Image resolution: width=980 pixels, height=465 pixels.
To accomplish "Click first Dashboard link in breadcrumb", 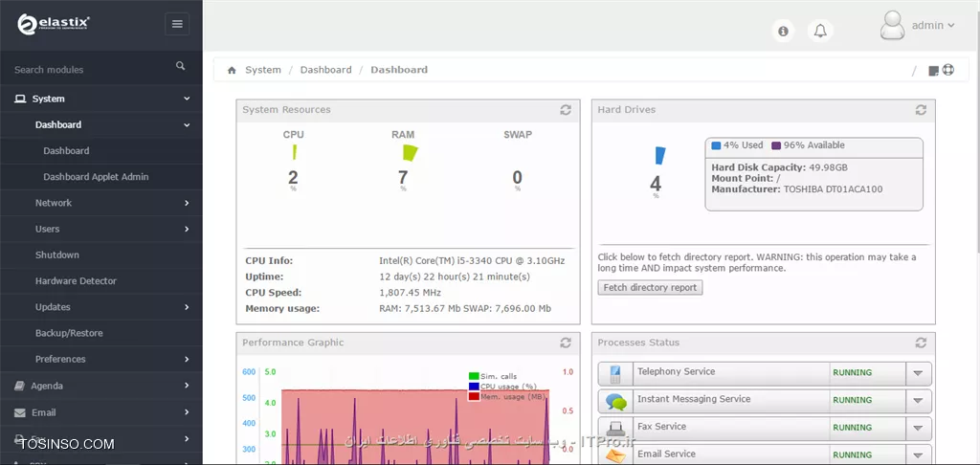I will (x=325, y=70).
